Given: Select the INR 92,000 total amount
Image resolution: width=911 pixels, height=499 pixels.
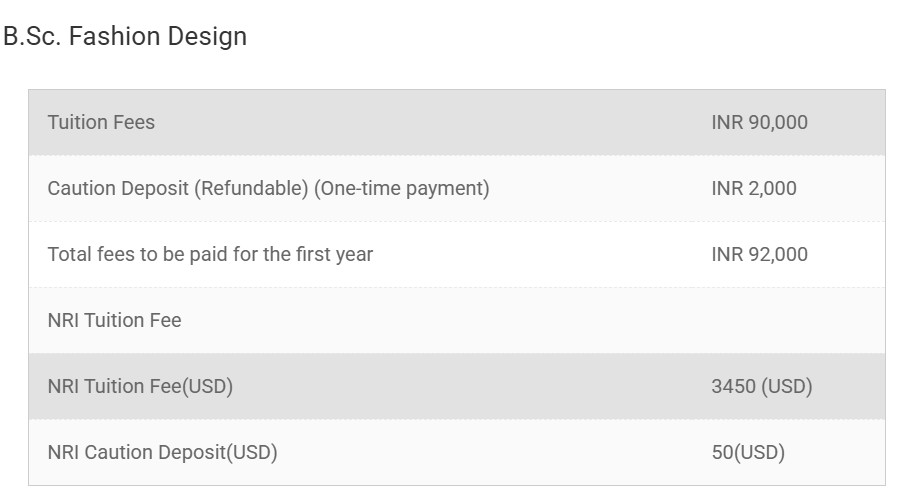Looking at the screenshot, I should click(759, 254).
